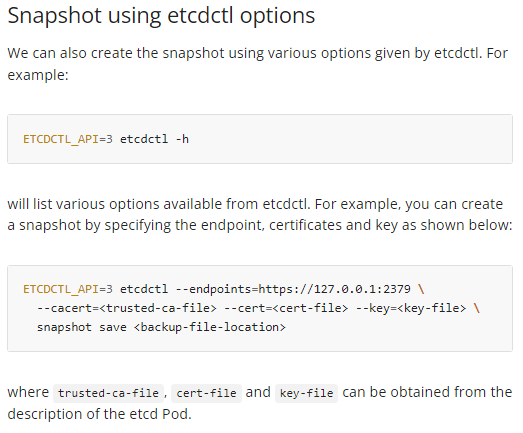523x433 pixels.
Task: Click the 'etcdctl -h' command text
Action: click(x=154, y=139)
